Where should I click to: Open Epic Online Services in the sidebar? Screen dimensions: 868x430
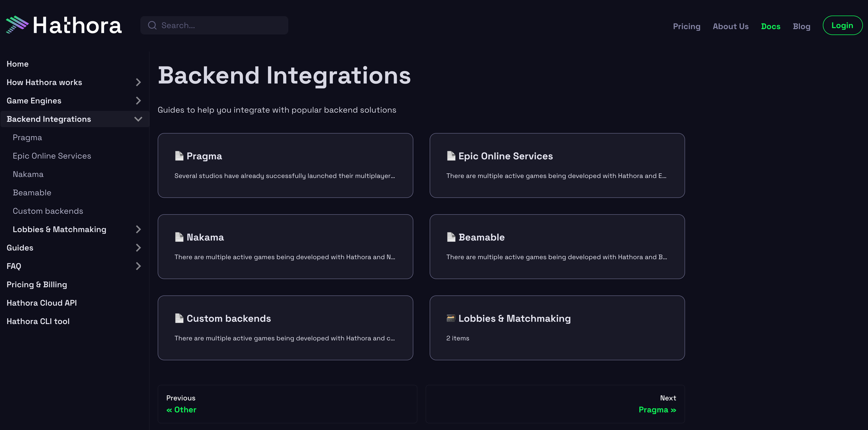tap(52, 156)
